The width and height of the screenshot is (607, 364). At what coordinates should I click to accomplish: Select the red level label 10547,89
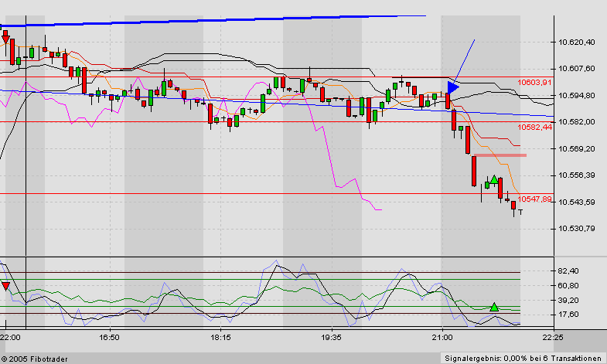534,199
